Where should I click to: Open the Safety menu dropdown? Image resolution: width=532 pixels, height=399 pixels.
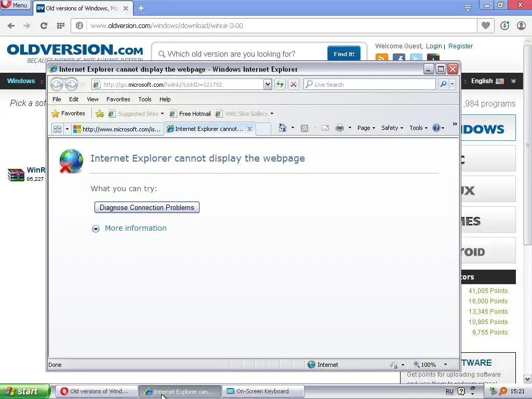click(x=392, y=128)
